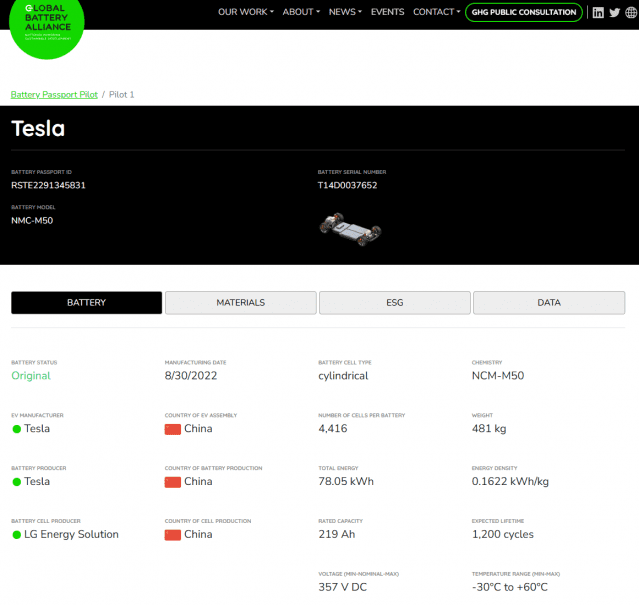639x605 pixels.
Task: Click green dot next to EV manufacturer Tesla
Action: point(17,429)
